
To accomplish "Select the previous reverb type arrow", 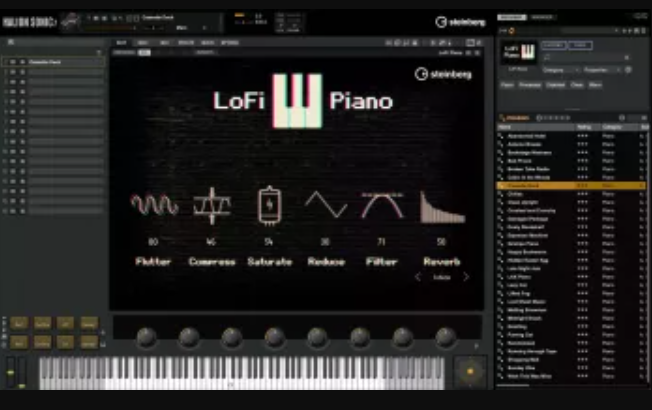I will [418, 277].
